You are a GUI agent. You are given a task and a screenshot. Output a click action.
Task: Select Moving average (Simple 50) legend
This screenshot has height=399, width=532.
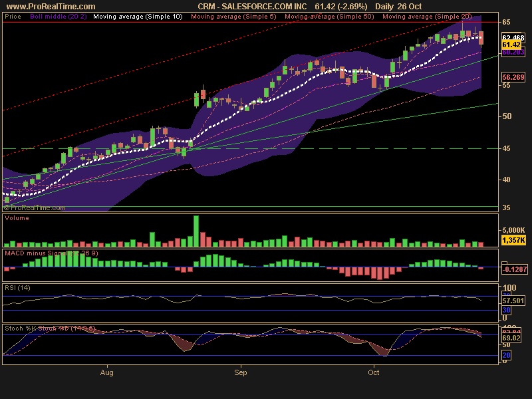329,17
